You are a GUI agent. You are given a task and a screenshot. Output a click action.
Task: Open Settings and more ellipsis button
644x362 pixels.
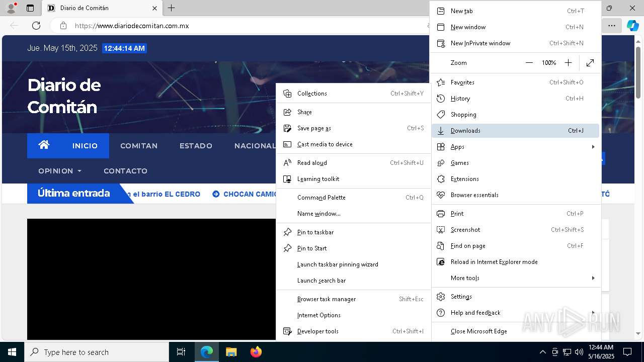coord(612,26)
